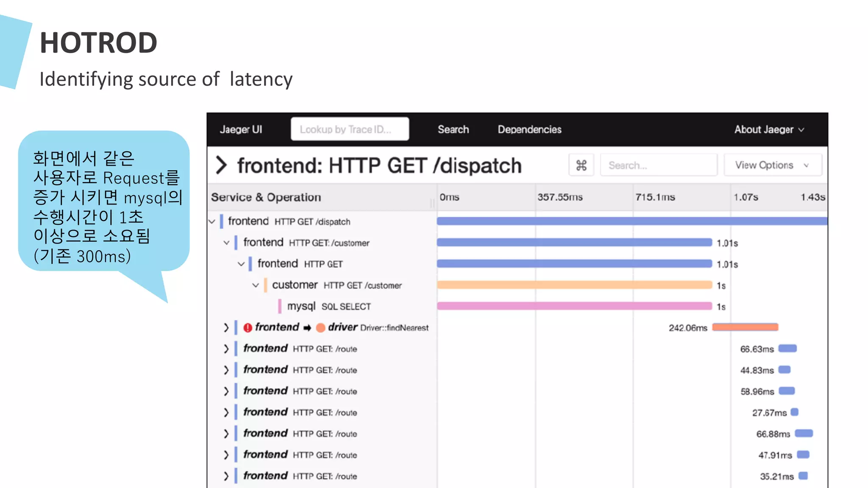Viewport: 868px width, 488px height.
Task: Click the 1.07s timeline tick label
Action: coord(746,197)
